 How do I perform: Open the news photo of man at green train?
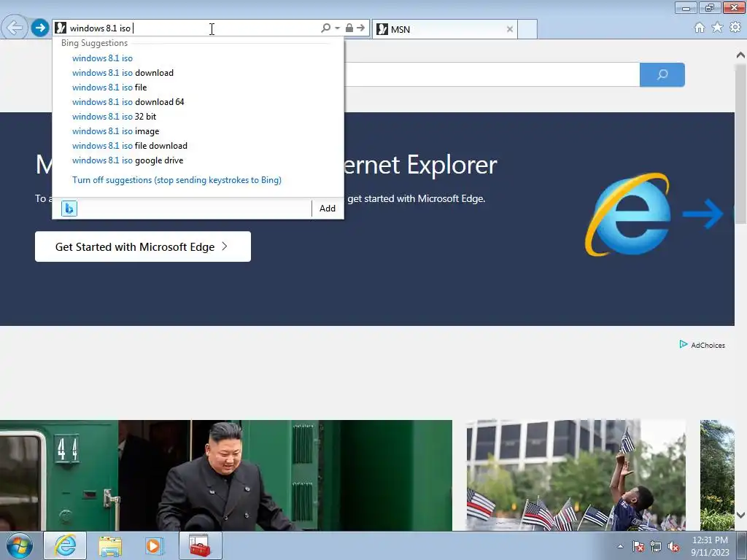pyautogui.click(x=226, y=475)
